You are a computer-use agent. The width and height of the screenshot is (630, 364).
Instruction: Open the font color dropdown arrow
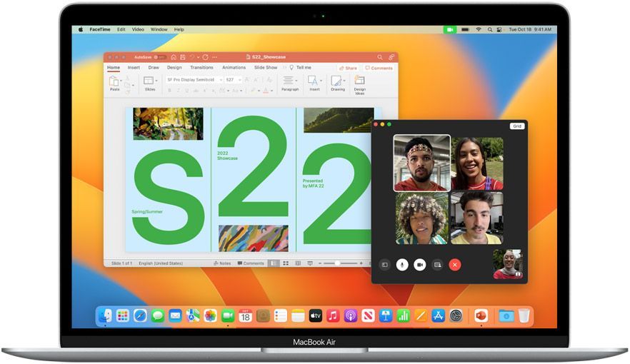[272, 91]
